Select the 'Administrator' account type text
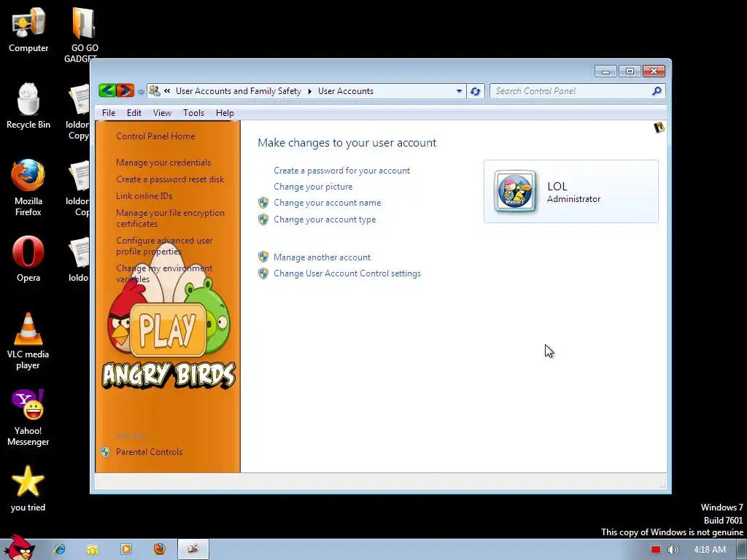 (x=573, y=199)
